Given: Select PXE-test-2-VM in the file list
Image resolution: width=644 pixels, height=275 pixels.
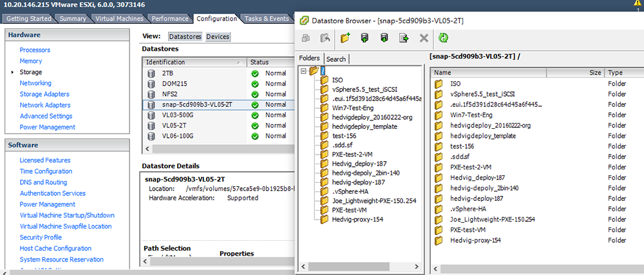Looking at the screenshot, I should (471, 167).
